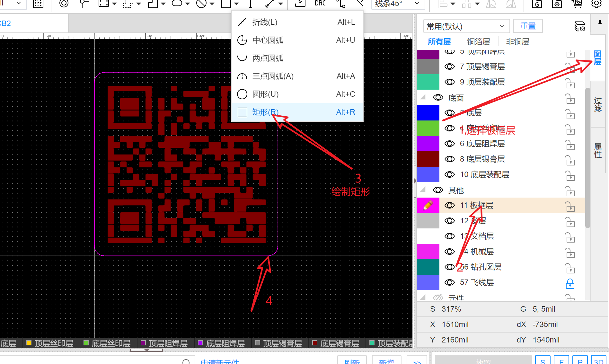Open the 常用(默认) layer preset dropdown
609x364 pixels.
[x=466, y=26]
